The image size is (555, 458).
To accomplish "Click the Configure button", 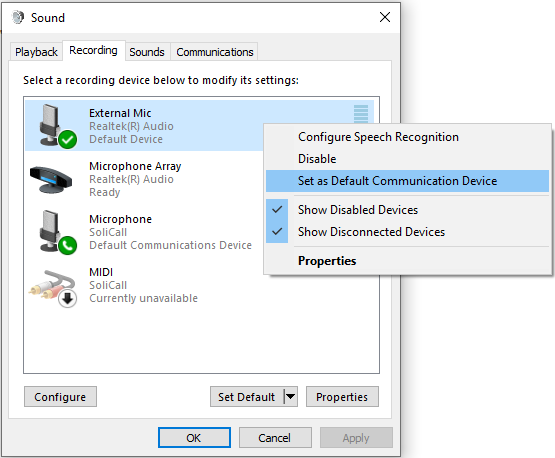I will pos(60,397).
